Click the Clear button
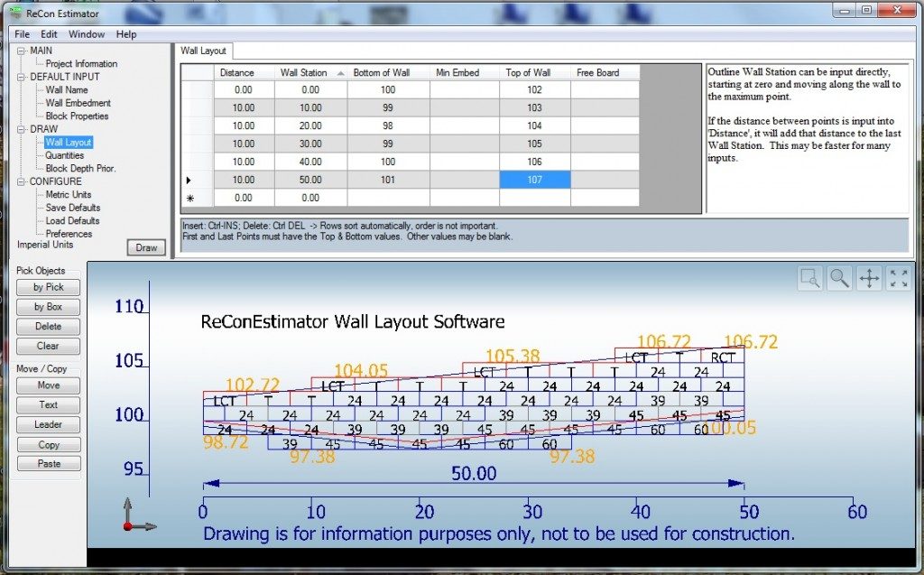This screenshot has width=924, height=575. [49, 346]
